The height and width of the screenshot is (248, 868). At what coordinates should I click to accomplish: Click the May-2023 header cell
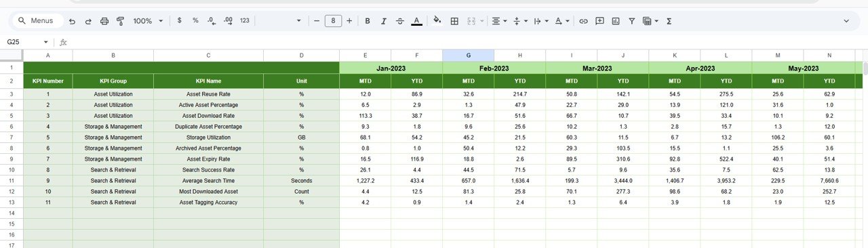(x=804, y=68)
